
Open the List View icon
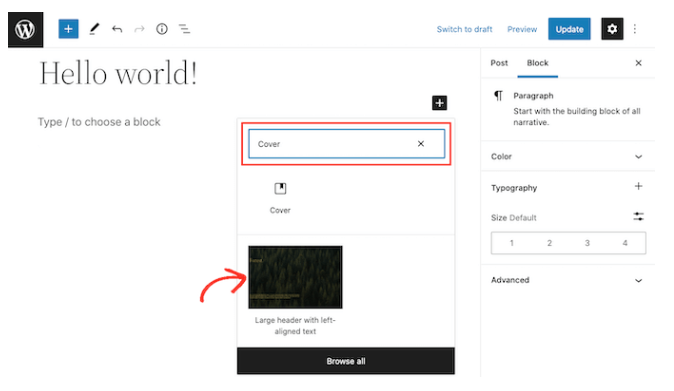(184, 29)
